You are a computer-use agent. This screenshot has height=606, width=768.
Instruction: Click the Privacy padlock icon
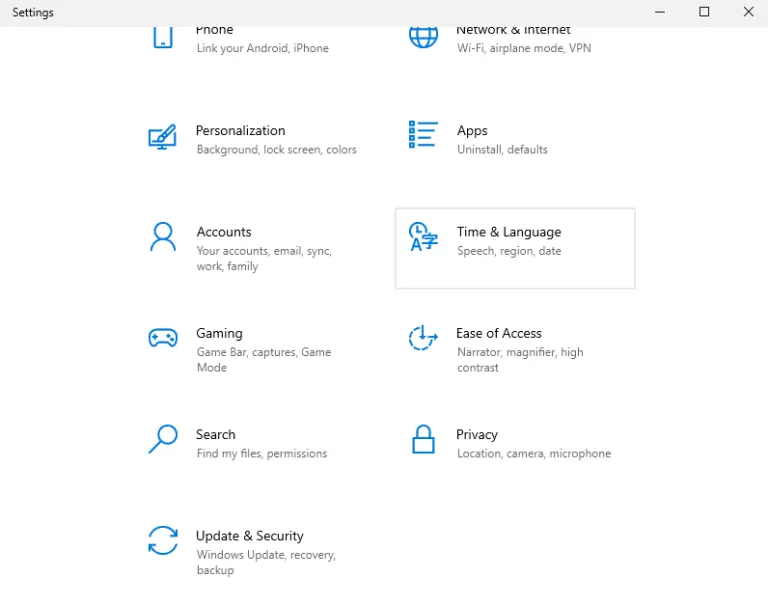point(423,439)
